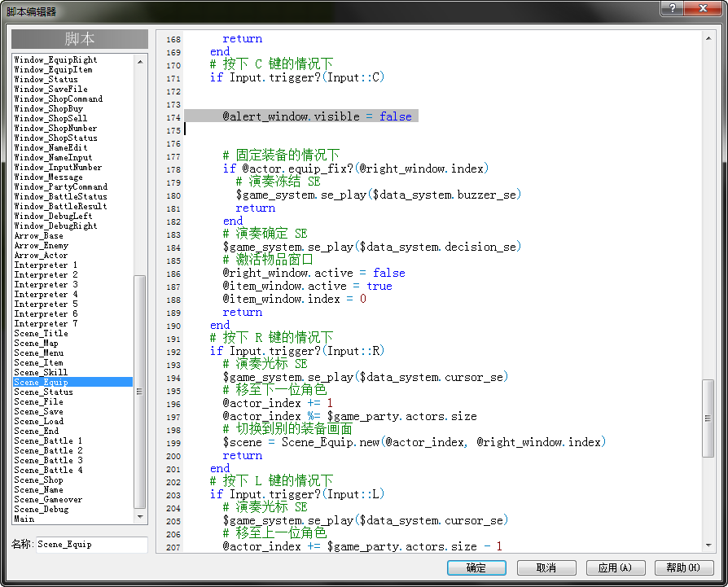Select the Window_Message script in list
Image resolution: width=728 pixels, height=587 pixels.
48,177
